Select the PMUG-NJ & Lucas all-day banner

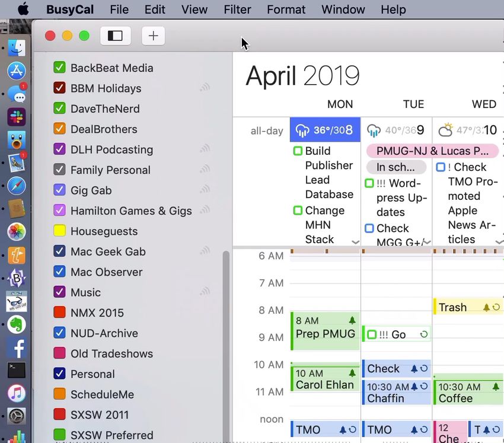point(433,151)
